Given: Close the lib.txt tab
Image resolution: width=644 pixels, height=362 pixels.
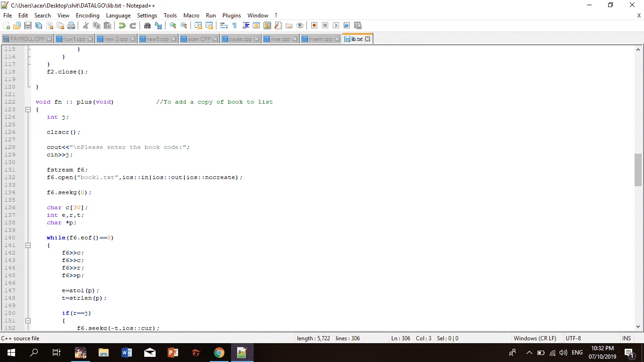Looking at the screenshot, I should 368,39.
